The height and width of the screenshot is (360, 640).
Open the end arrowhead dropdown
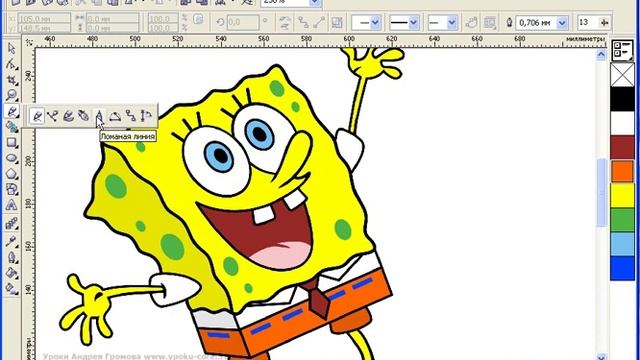(x=452, y=22)
